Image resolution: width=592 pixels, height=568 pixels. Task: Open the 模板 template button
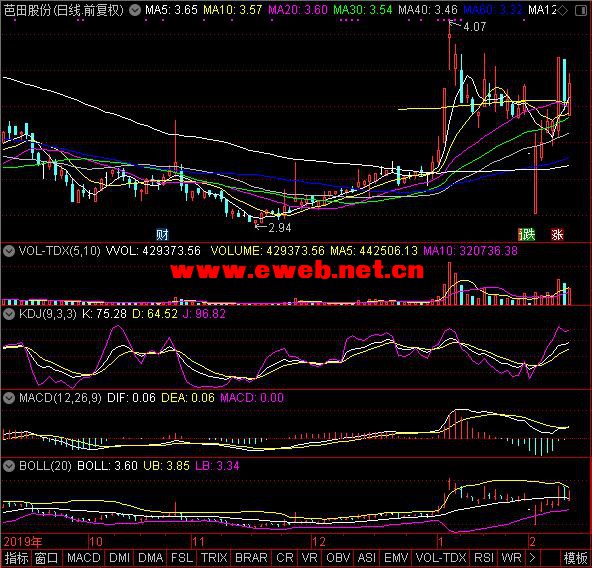[575, 558]
